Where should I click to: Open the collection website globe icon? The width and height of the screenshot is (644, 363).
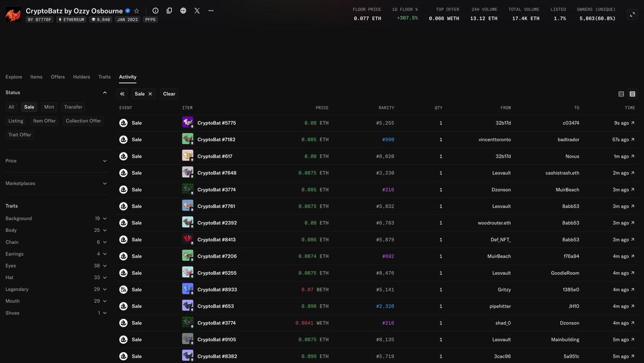pyautogui.click(x=184, y=11)
